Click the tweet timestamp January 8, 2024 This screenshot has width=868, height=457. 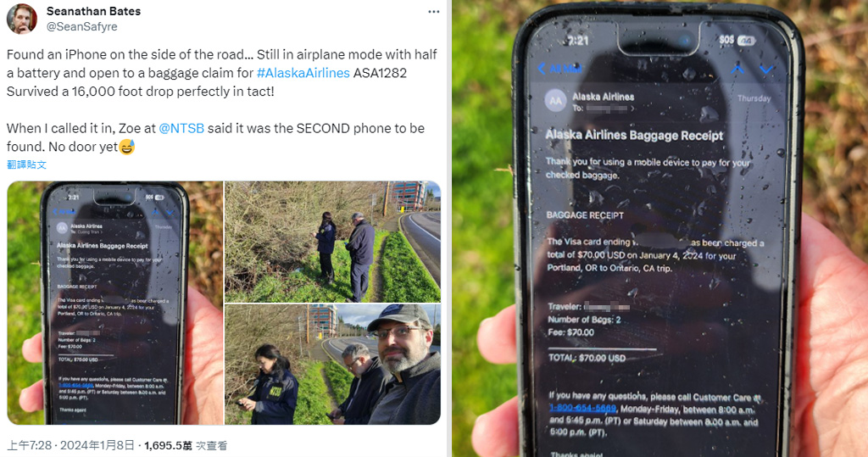coord(71,445)
